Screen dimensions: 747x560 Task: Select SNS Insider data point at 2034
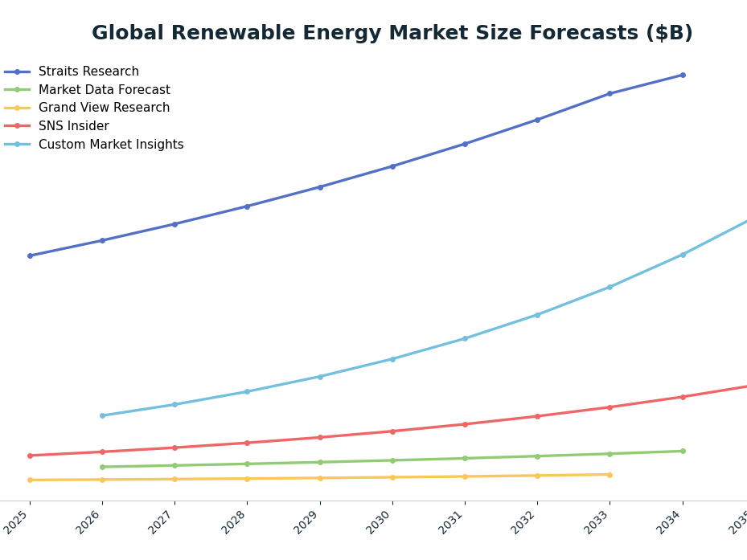[683, 397]
